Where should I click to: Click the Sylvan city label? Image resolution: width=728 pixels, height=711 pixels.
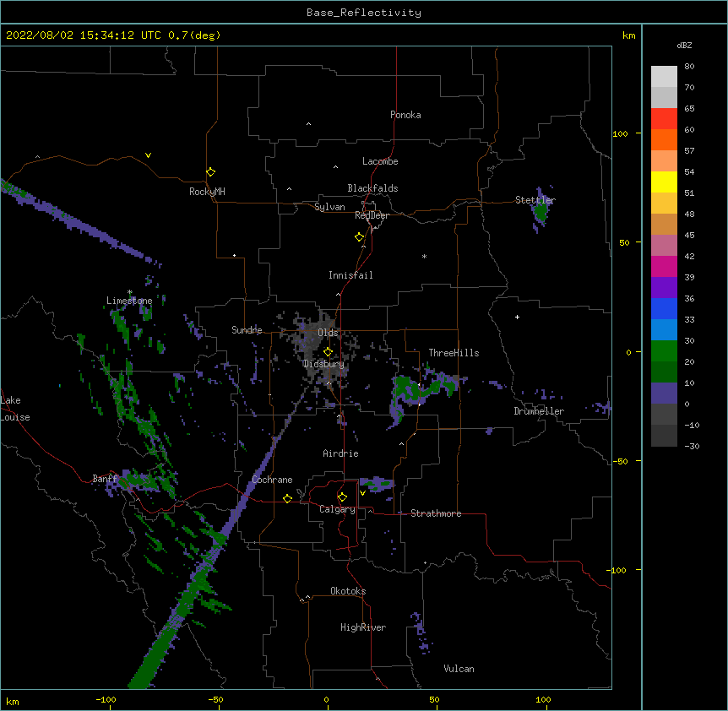click(329, 207)
